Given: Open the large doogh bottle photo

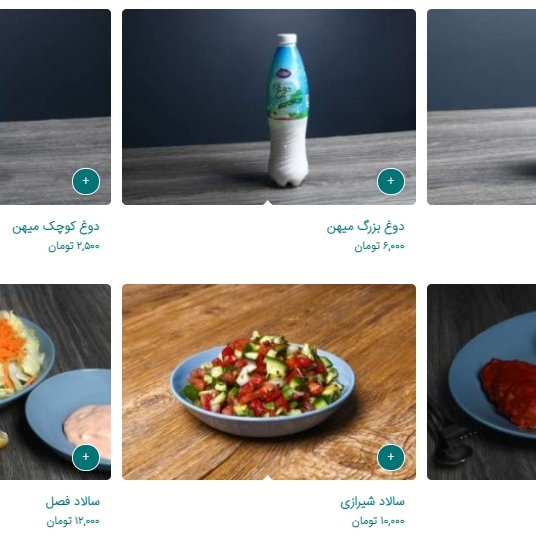Looking at the screenshot, I should click(269, 107).
